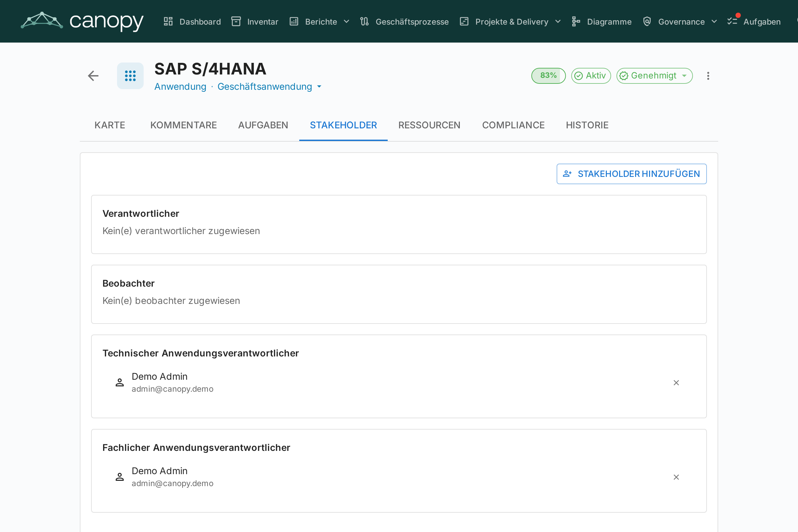Open Diagramme from the navigation bar

(601, 22)
